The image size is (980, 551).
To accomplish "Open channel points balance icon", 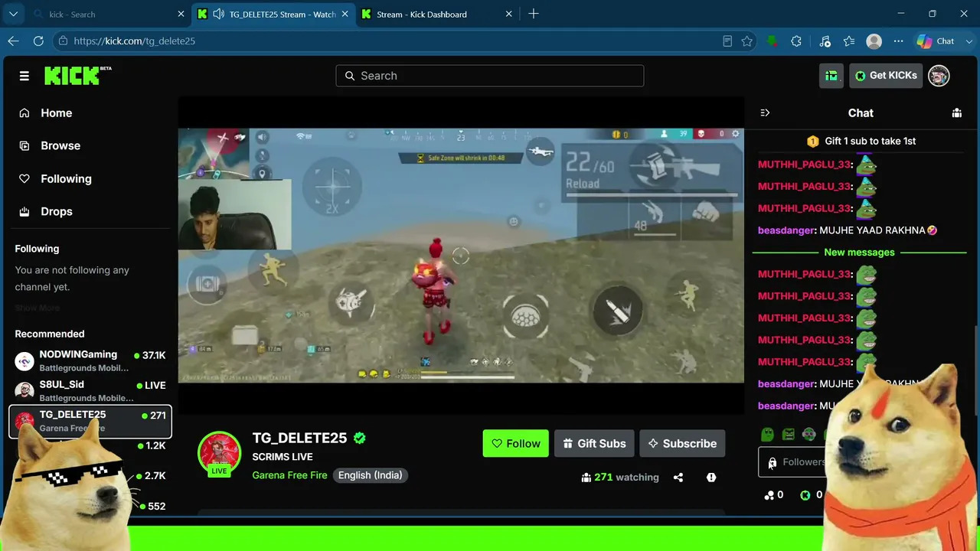I will click(769, 495).
